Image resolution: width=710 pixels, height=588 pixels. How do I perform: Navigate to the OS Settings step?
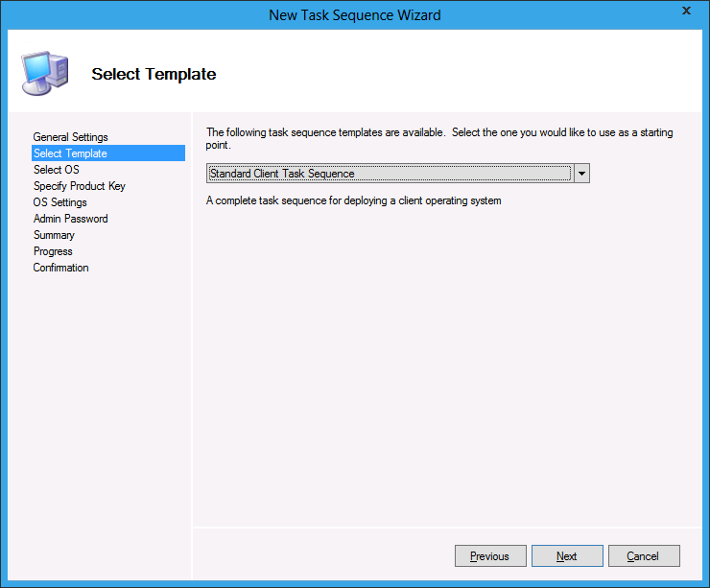[x=59, y=202]
